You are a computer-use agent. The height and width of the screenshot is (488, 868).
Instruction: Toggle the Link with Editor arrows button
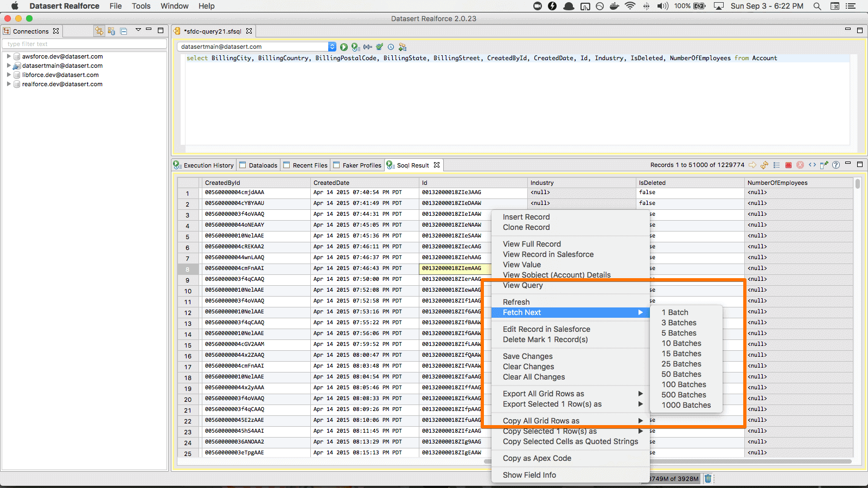pyautogui.click(x=99, y=31)
